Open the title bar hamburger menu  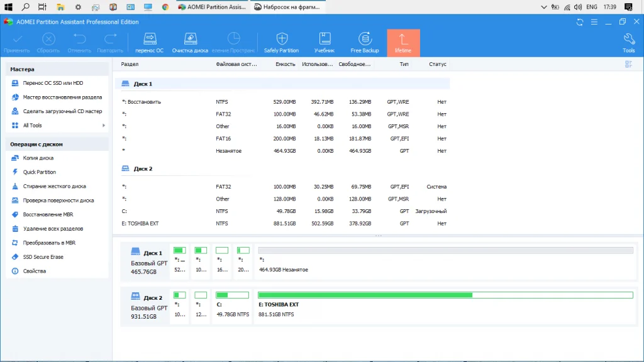point(594,22)
